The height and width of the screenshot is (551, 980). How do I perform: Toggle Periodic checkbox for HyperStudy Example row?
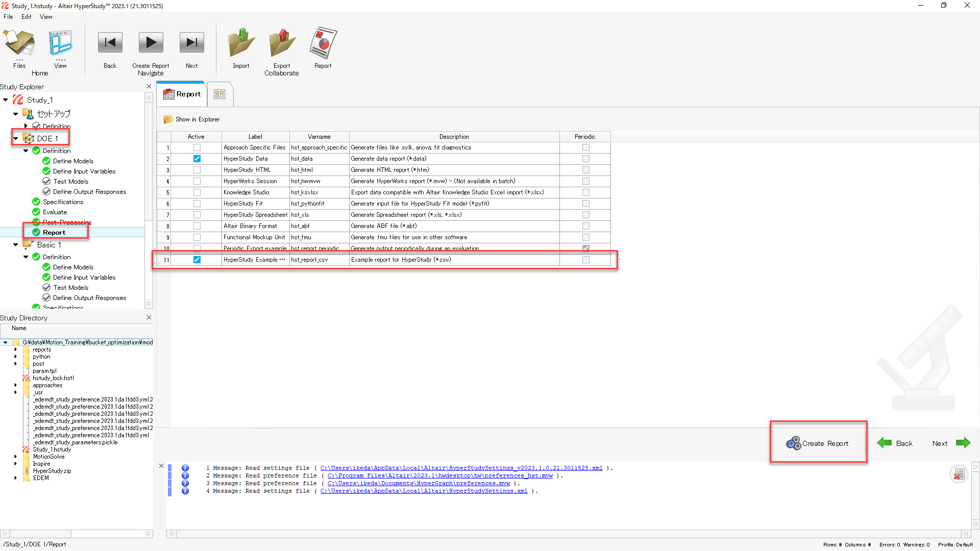click(585, 260)
